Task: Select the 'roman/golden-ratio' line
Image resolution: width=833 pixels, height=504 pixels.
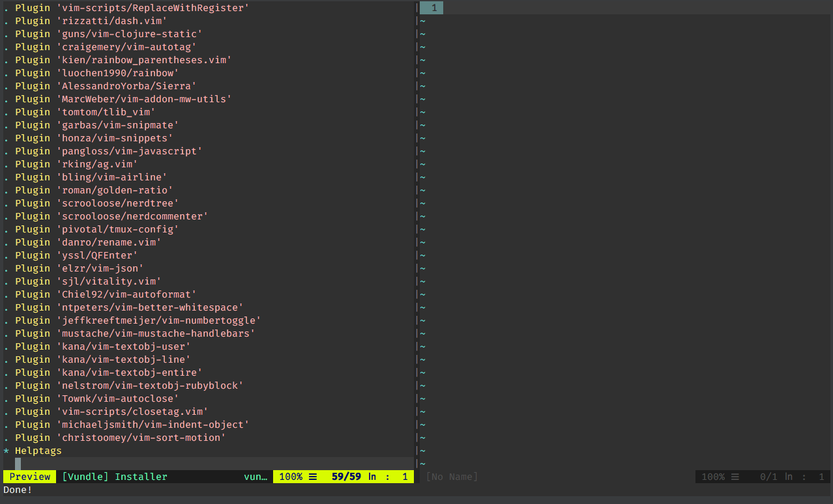Action: [88, 190]
